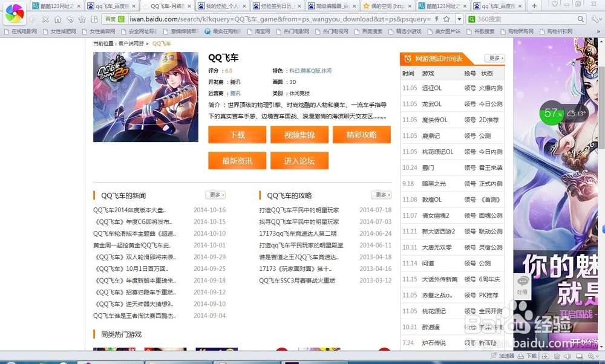Click the QQ飞车 game cover image
This screenshot has height=364, width=605.
pos(146,97)
